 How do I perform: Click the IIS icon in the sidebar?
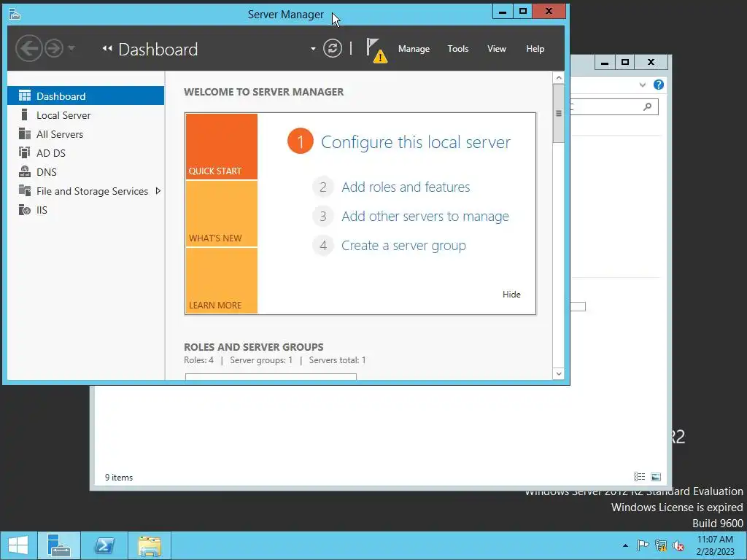pyautogui.click(x=24, y=209)
